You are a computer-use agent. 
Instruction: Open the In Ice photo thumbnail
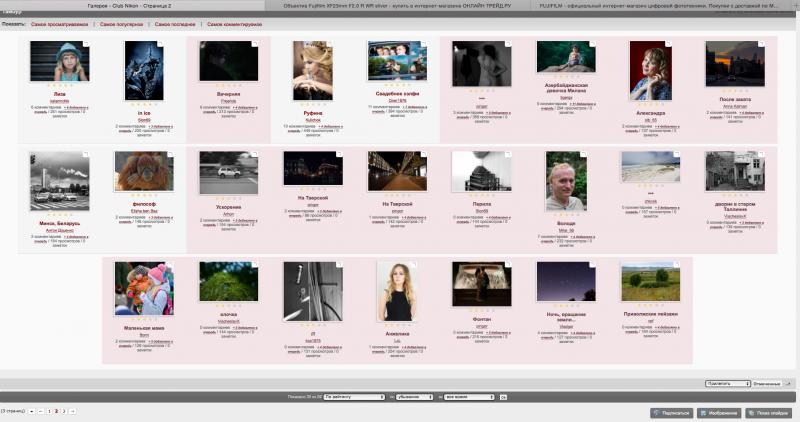[x=144, y=70]
